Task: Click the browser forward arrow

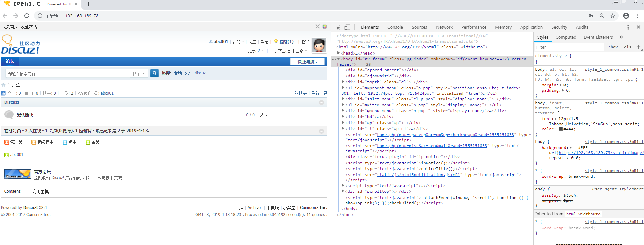Action: pos(16,16)
